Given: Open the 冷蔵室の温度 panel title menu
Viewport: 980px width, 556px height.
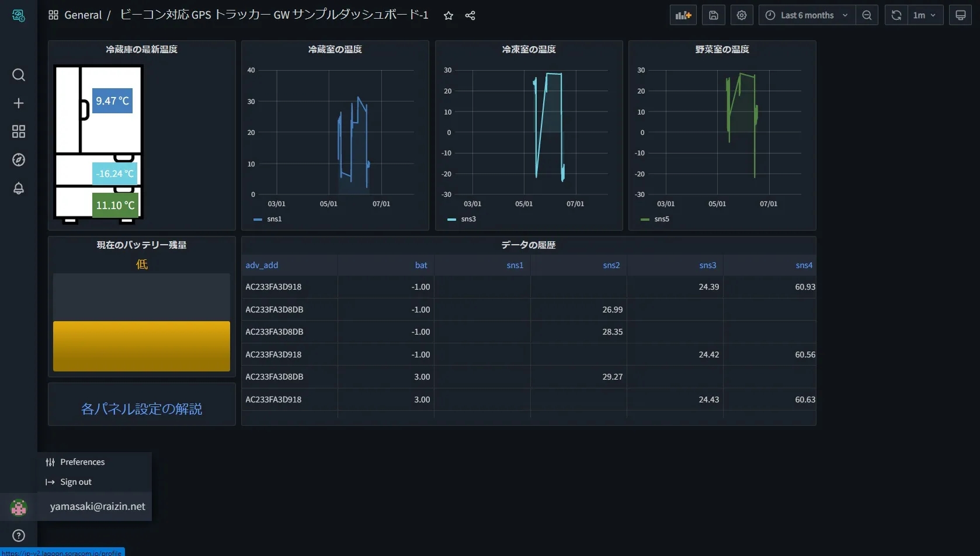Looking at the screenshot, I should pos(335,50).
